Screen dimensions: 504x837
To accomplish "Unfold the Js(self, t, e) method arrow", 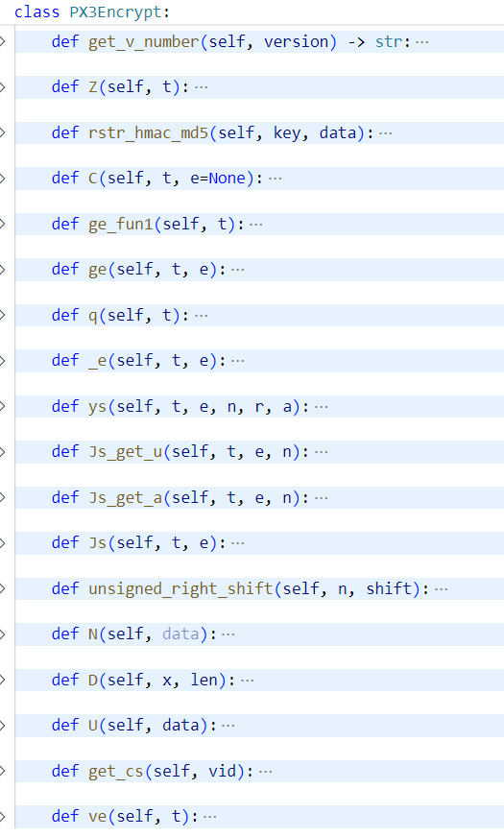I will (2, 543).
